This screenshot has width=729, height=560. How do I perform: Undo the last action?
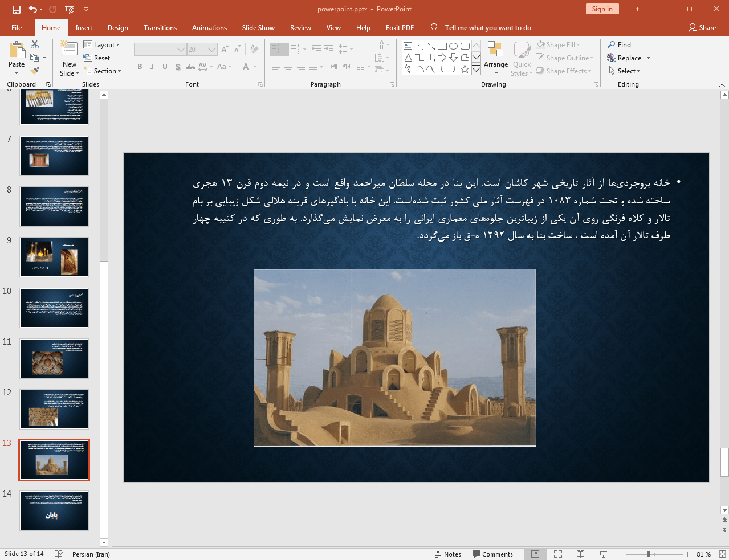pos(32,9)
